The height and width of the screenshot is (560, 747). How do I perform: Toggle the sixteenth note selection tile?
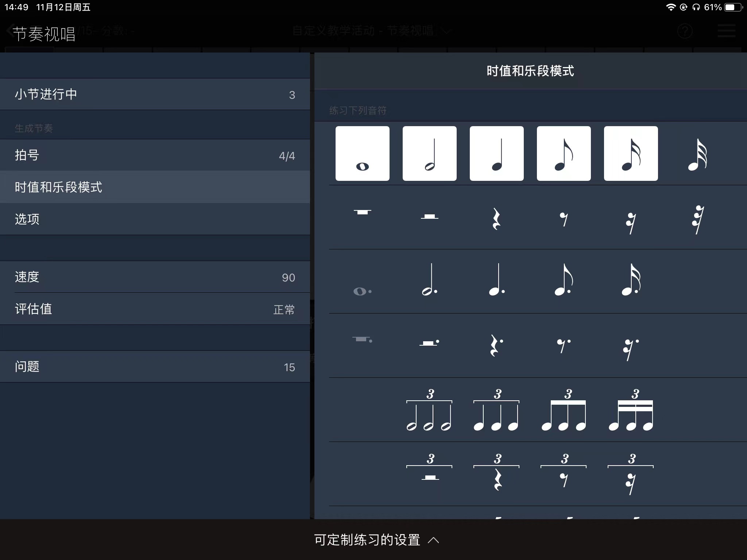pos(631,153)
